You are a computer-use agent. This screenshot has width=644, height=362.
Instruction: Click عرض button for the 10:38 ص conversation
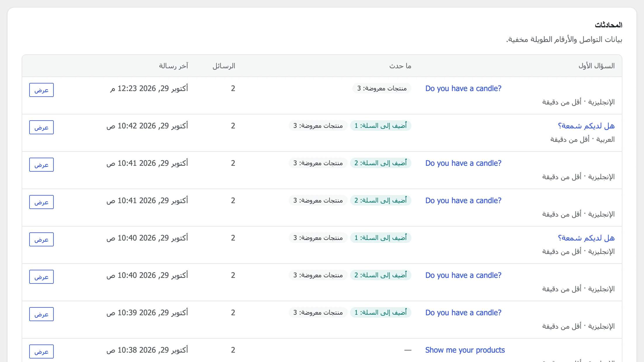[41, 351]
